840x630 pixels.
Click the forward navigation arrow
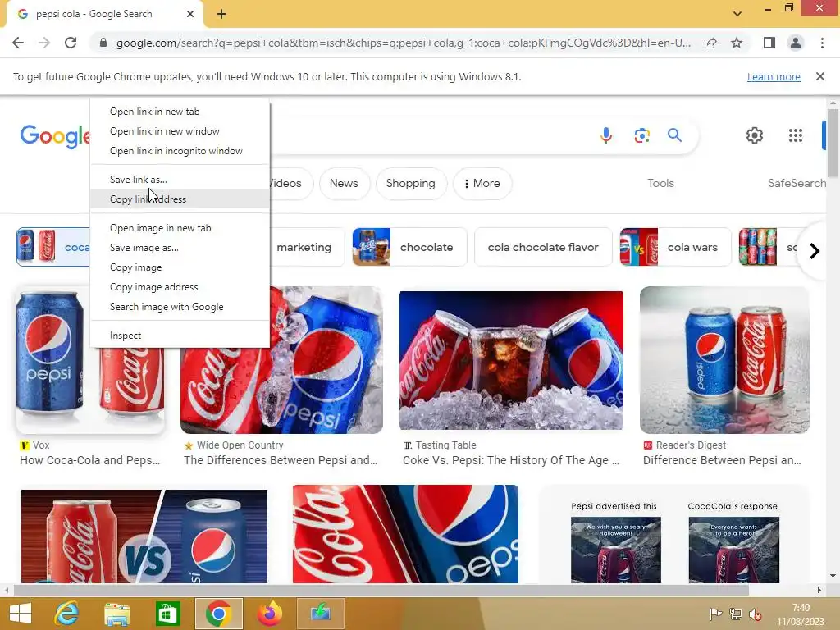(44, 43)
